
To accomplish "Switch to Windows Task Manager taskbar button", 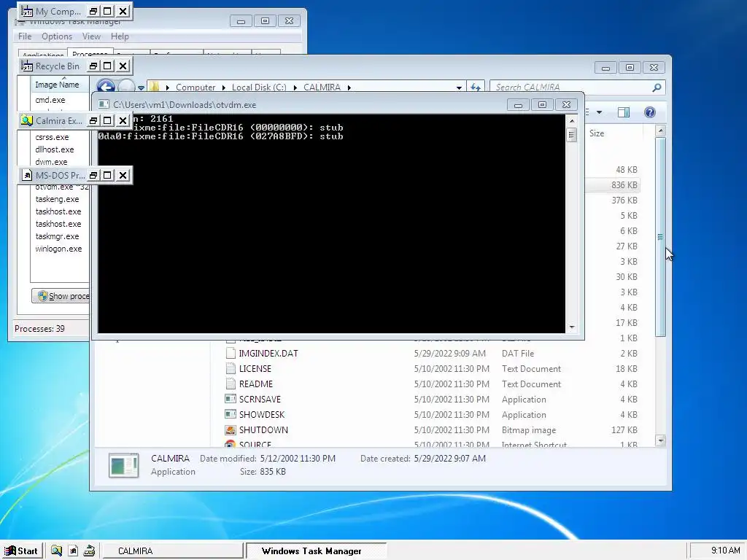I will click(316, 551).
